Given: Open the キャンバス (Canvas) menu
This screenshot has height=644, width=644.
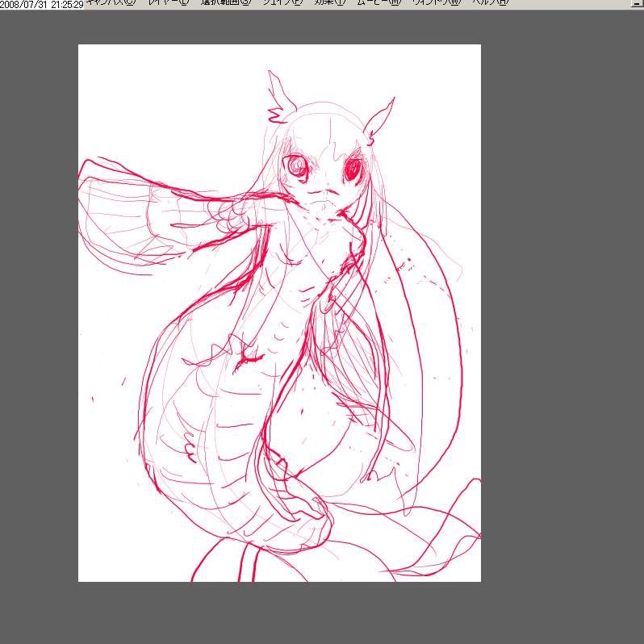Looking at the screenshot, I should tap(109, 3).
